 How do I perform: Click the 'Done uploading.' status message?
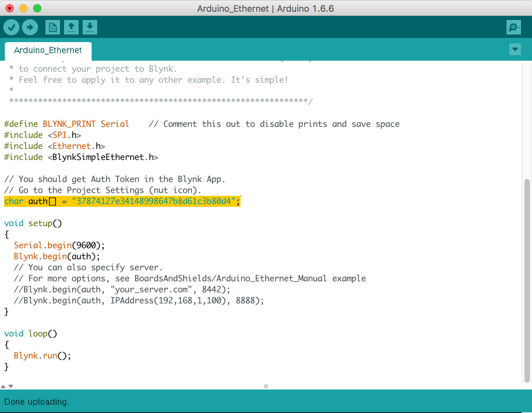(x=37, y=402)
